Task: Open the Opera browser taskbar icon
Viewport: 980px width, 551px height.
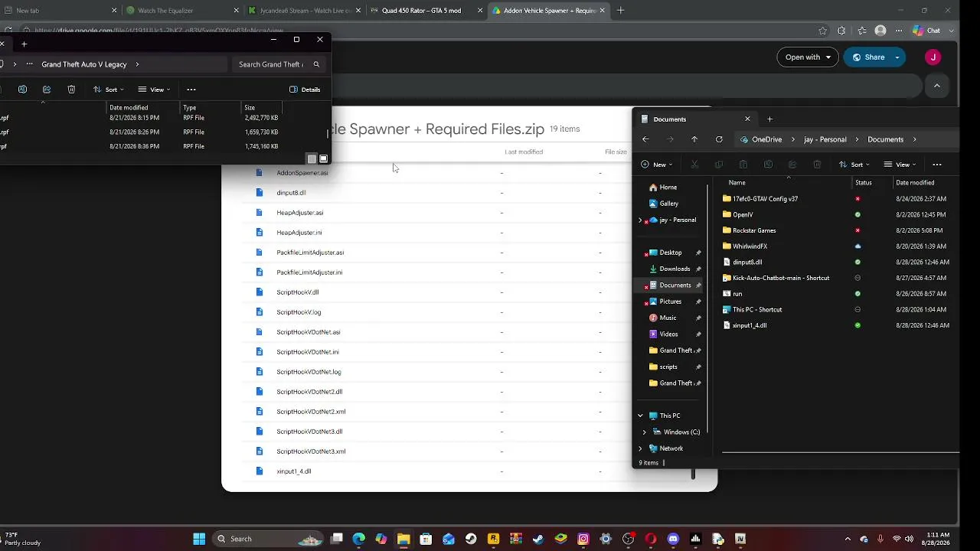Action: point(651,539)
